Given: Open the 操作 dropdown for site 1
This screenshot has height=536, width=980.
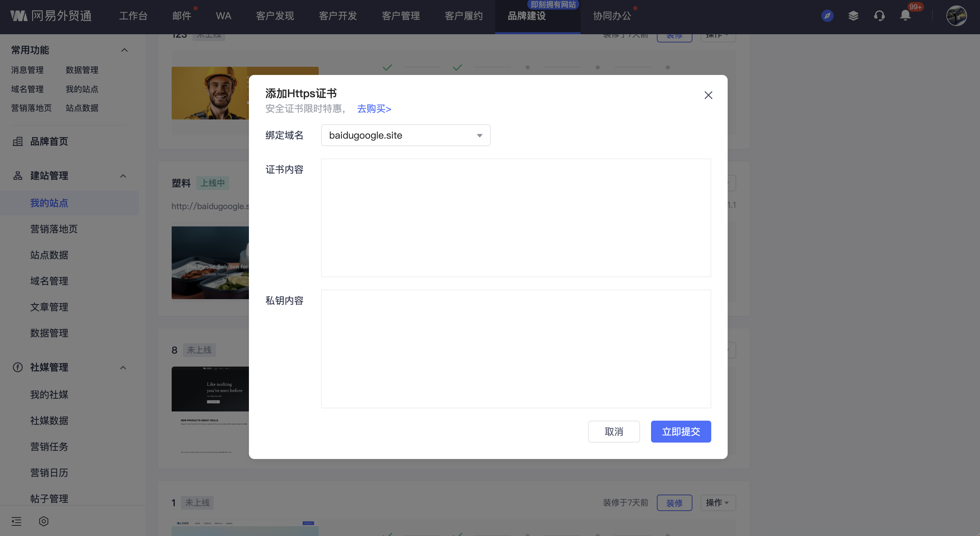Looking at the screenshot, I should (x=717, y=502).
